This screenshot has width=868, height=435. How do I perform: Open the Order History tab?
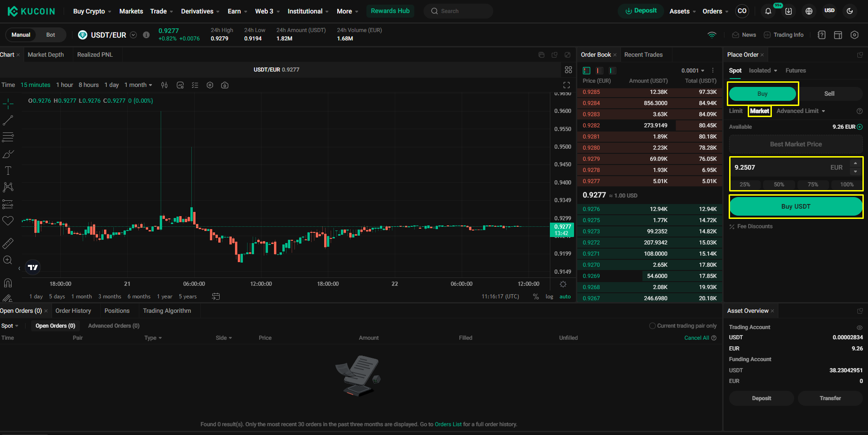[73, 311]
